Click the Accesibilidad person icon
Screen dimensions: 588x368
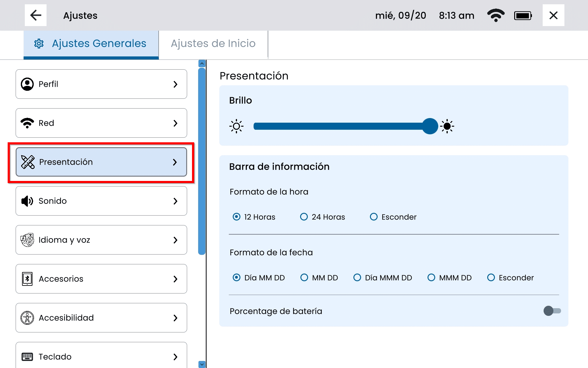click(x=27, y=318)
